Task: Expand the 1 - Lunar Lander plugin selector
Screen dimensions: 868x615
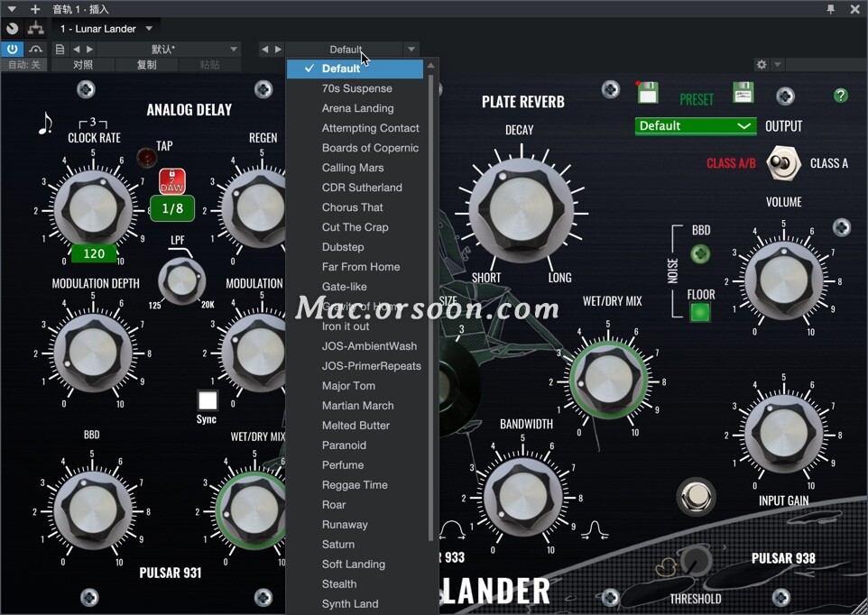Action: click(x=106, y=28)
